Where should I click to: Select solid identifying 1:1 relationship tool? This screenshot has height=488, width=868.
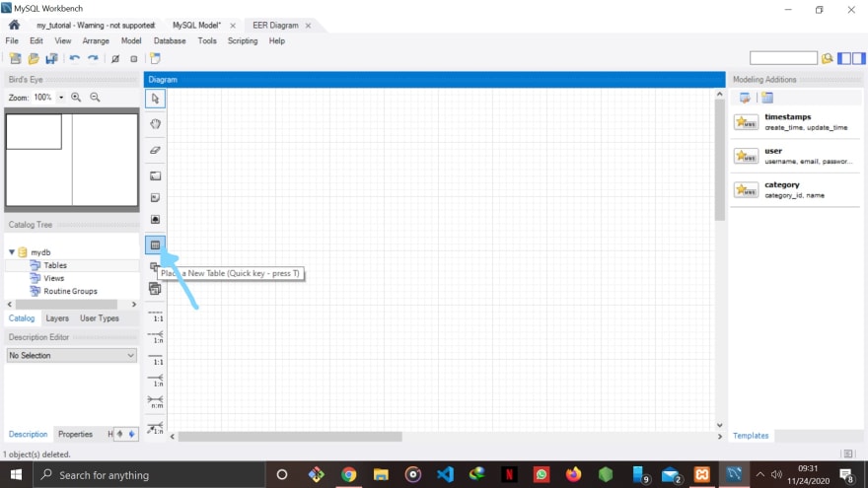tap(156, 359)
